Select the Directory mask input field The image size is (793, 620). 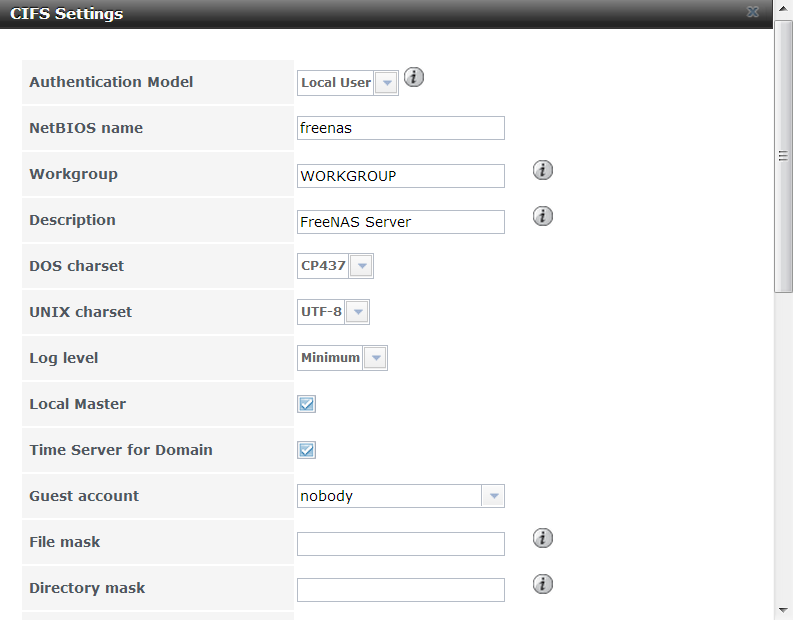(x=401, y=590)
